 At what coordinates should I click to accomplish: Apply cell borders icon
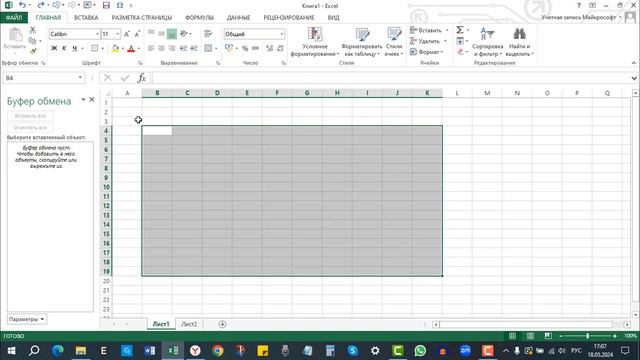(95, 48)
